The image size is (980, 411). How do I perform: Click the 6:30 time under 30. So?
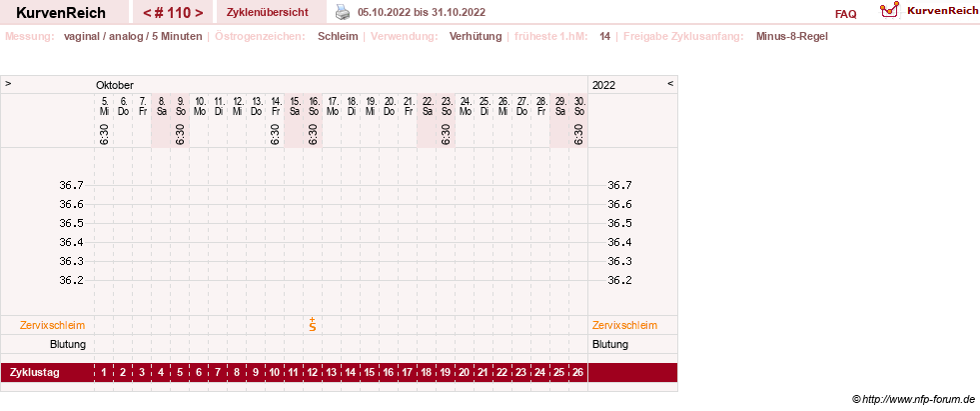(578, 134)
